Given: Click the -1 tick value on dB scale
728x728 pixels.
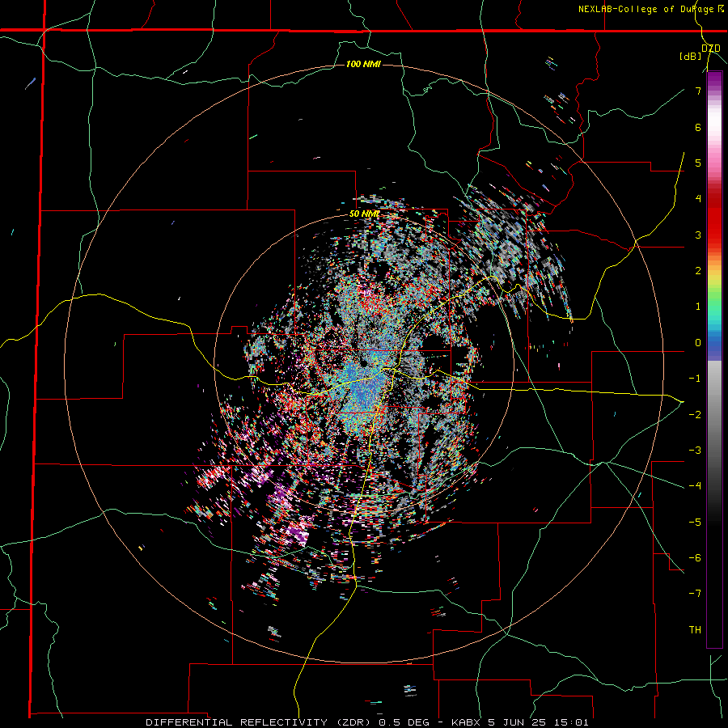Looking at the screenshot, I should 695,379.
